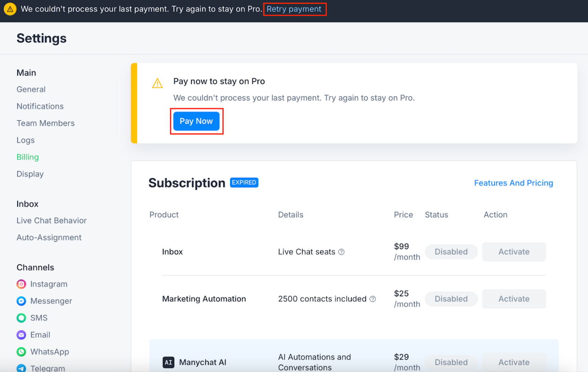Open the Team Members settings page
The image size is (588, 372).
pos(46,123)
